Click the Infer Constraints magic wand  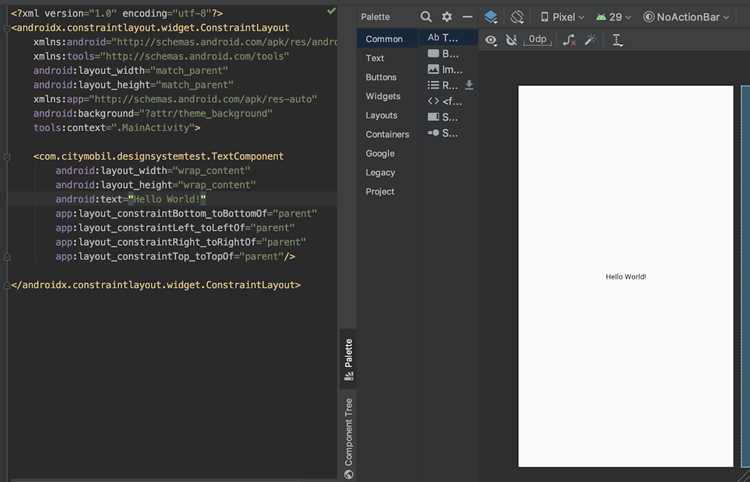click(590, 40)
